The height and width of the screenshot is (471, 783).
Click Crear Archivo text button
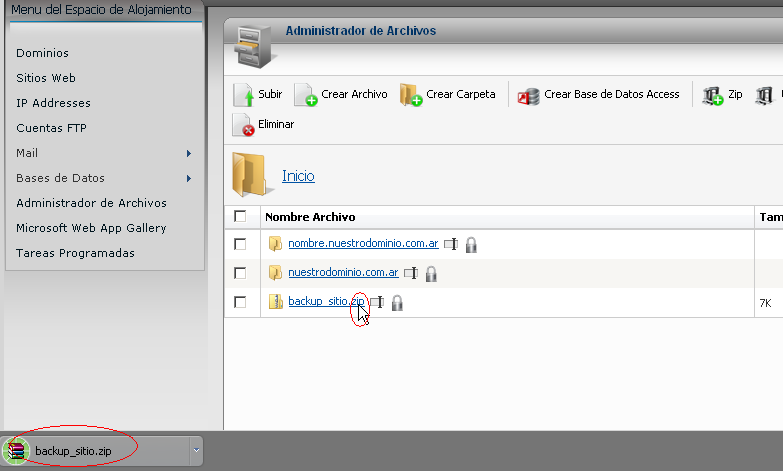tap(355, 94)
